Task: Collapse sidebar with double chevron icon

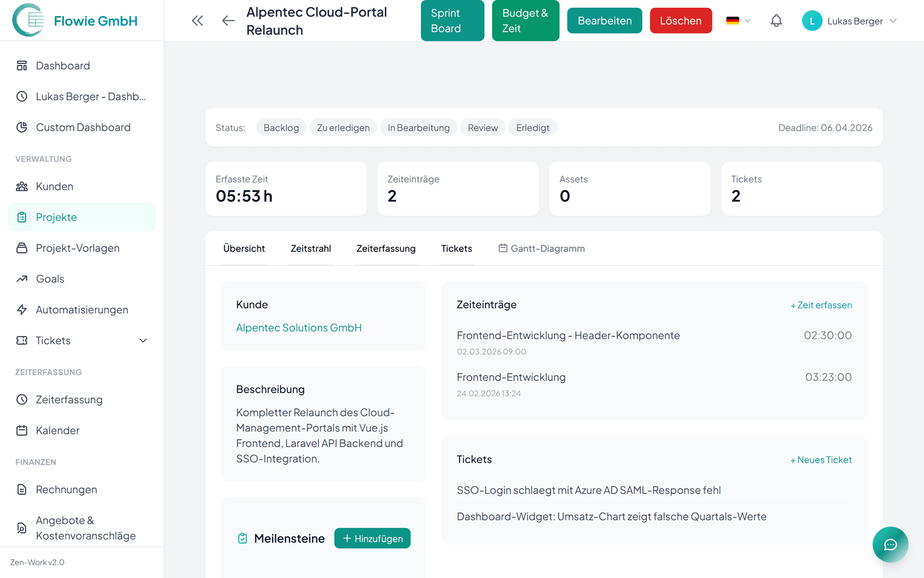Action: (198, 21)
